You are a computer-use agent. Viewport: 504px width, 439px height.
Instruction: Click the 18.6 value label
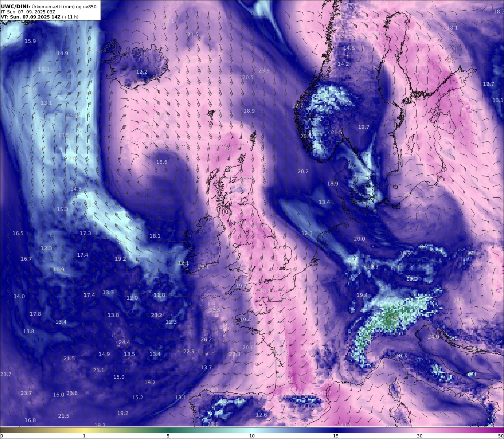pyautogui.click(x=162, y=162)
